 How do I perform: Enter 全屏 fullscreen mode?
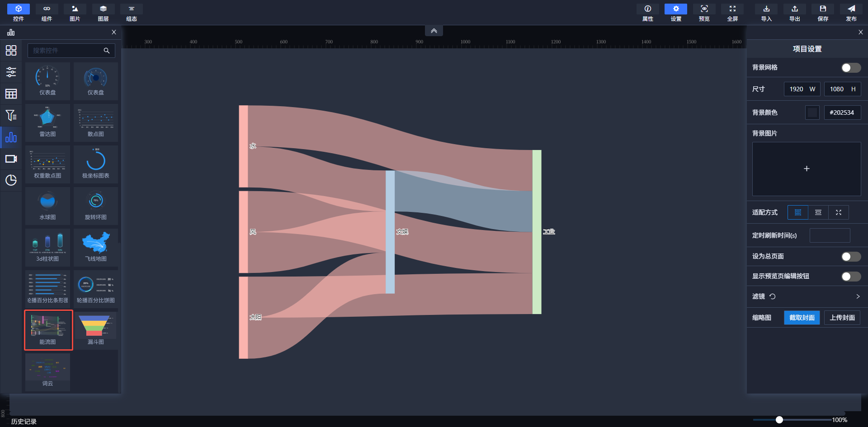tap(732, 12)
